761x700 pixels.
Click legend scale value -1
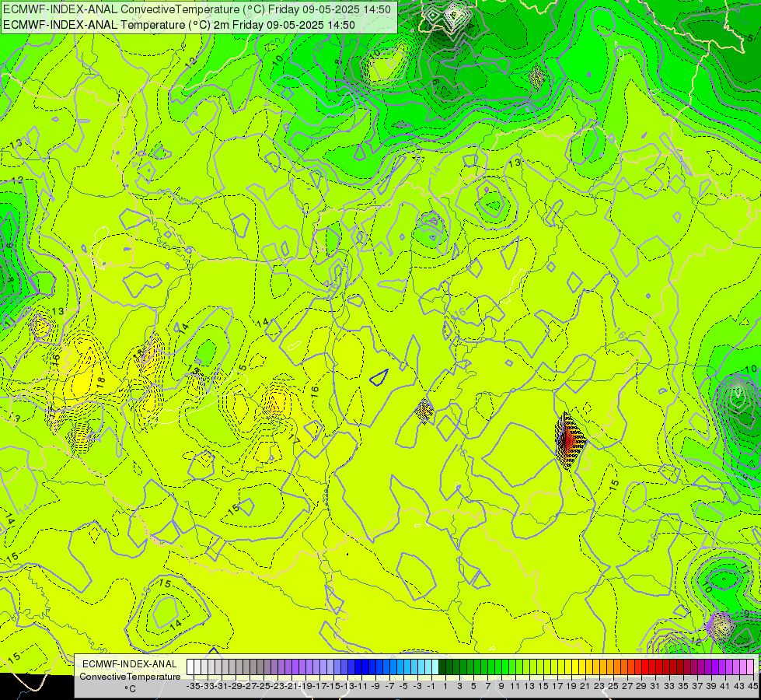click(431, 687)
